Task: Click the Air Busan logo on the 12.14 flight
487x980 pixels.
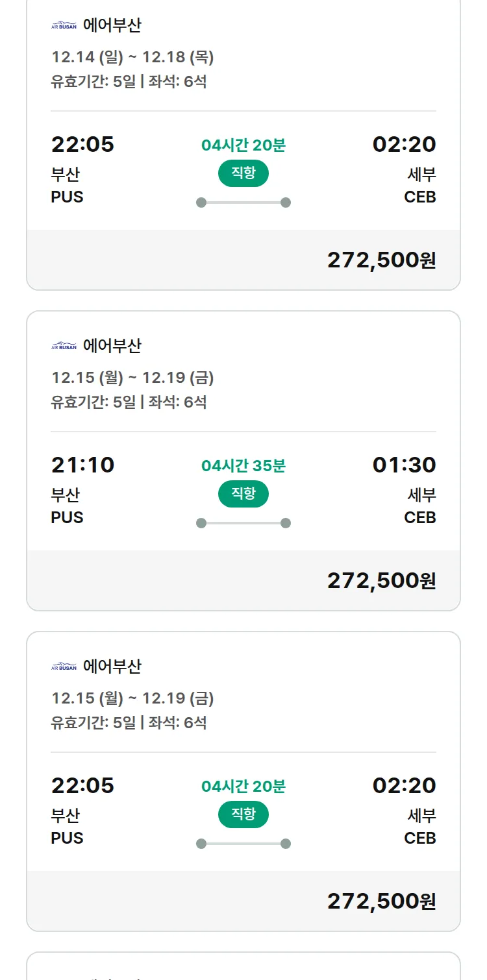Action: pyautogui.click(x=64, y=26)
